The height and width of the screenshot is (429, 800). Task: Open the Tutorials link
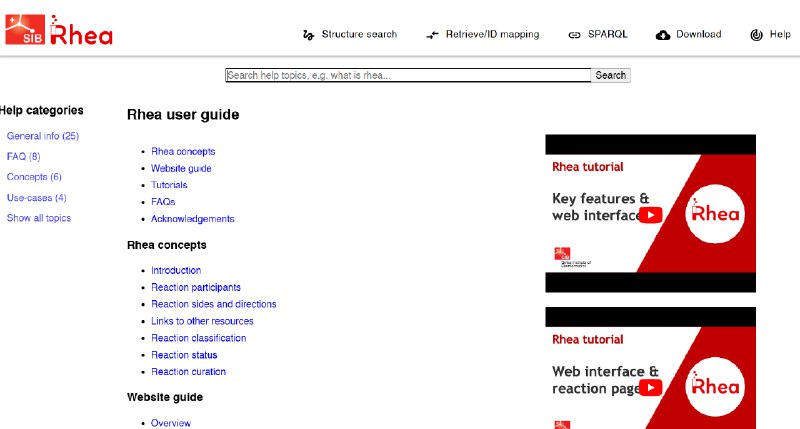(169, 185)
